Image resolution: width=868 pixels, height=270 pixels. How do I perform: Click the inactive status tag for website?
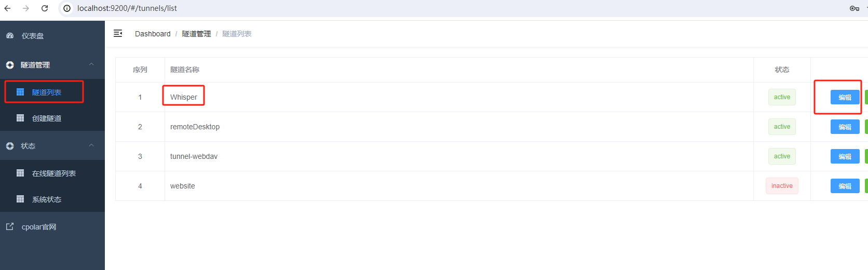[x=782, y=186]
